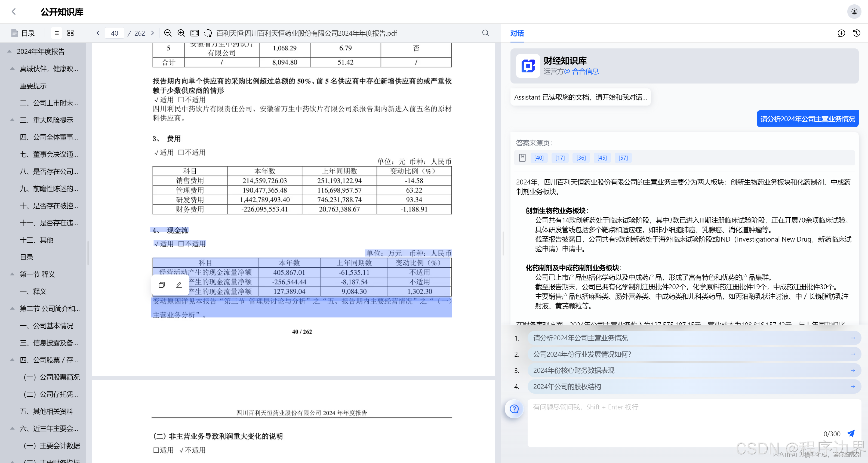Click the zoom out magnifier icon
Screen dimensions: 868x463
pyautogui.click(x=167, y=33)
